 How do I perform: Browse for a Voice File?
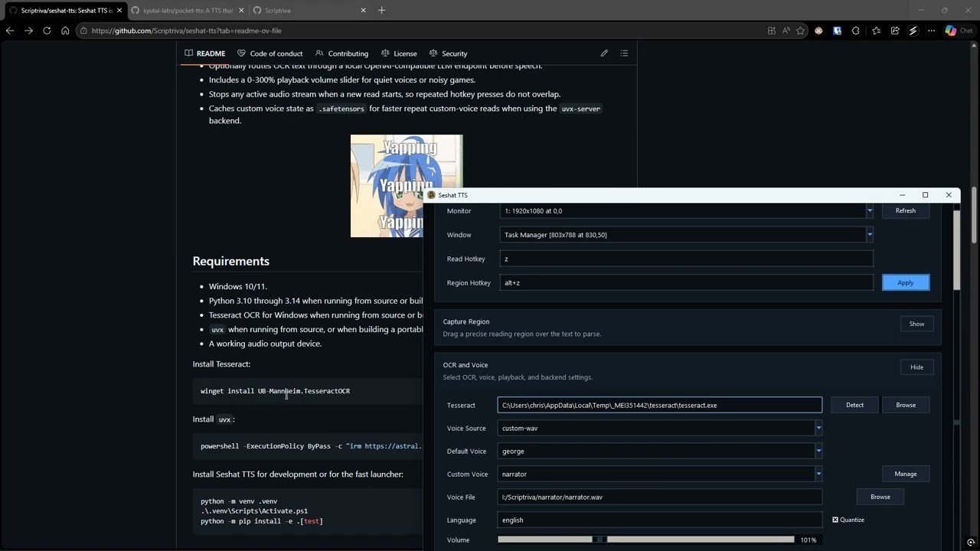[880, 497]
